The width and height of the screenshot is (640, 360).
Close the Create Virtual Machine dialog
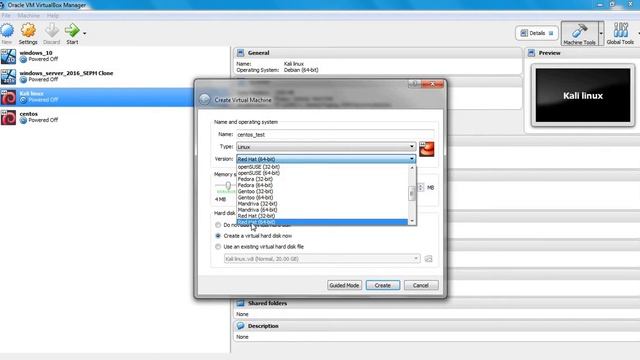432,84
